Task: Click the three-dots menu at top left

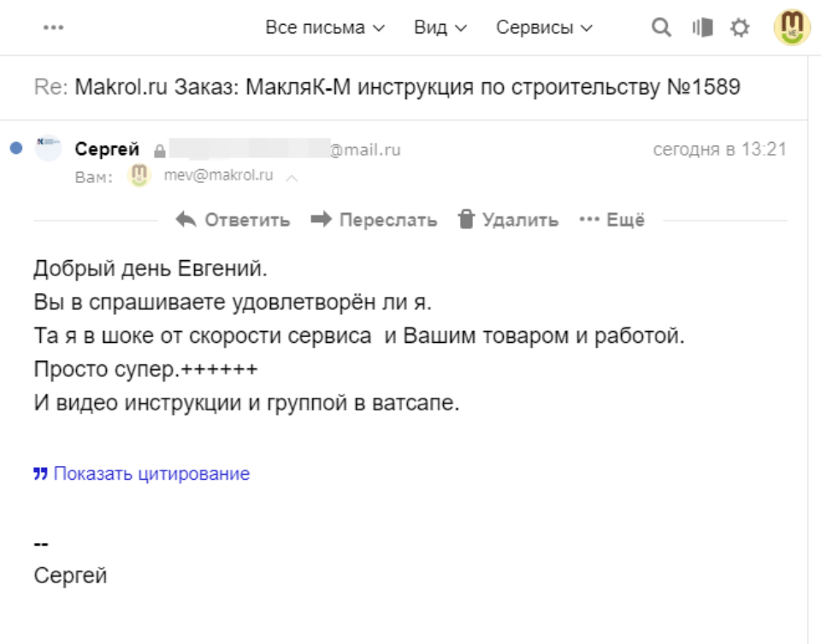Action: [x=53, y=27]
